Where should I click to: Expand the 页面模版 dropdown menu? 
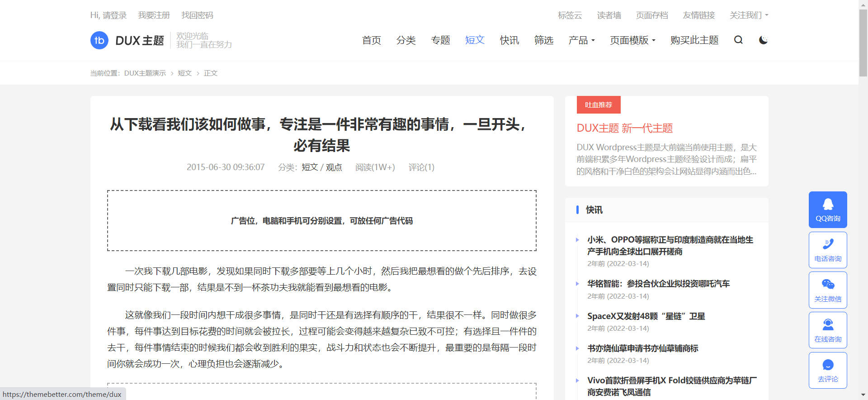[x=632, y=40]
